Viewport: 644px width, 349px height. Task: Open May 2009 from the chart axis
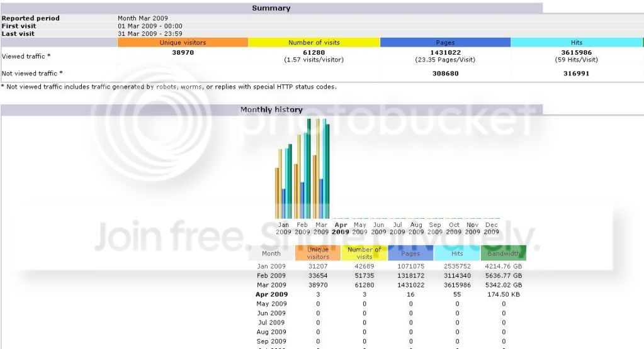coord(360,228)
